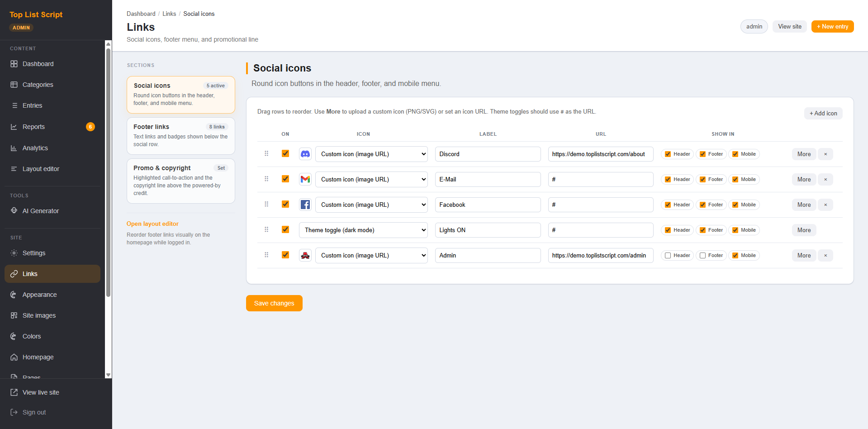
Task: Open the icon type dropdown for E-Mail
Action: coord(371,179)
